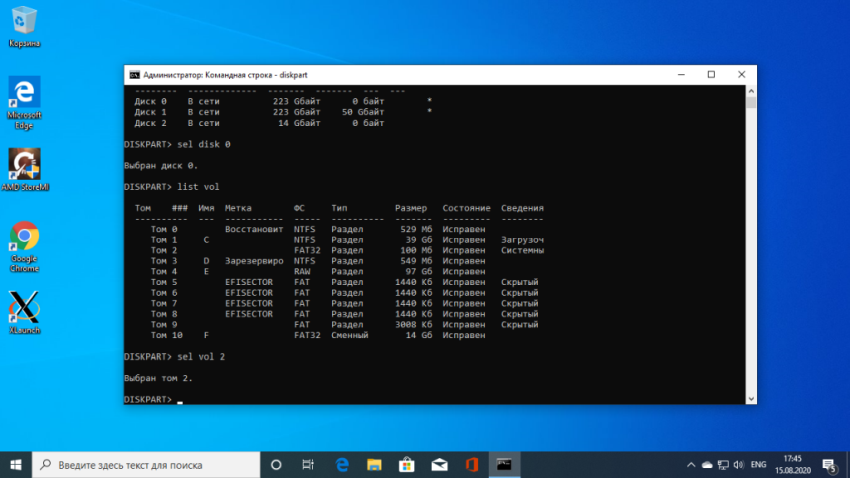Open Mail app from the taskbar
This screenshot has height=478, width=850.
pos(438,465)
